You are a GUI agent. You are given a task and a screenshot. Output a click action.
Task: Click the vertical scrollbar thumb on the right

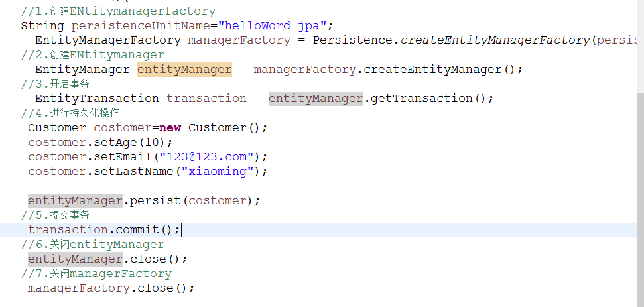pos(640,200)
